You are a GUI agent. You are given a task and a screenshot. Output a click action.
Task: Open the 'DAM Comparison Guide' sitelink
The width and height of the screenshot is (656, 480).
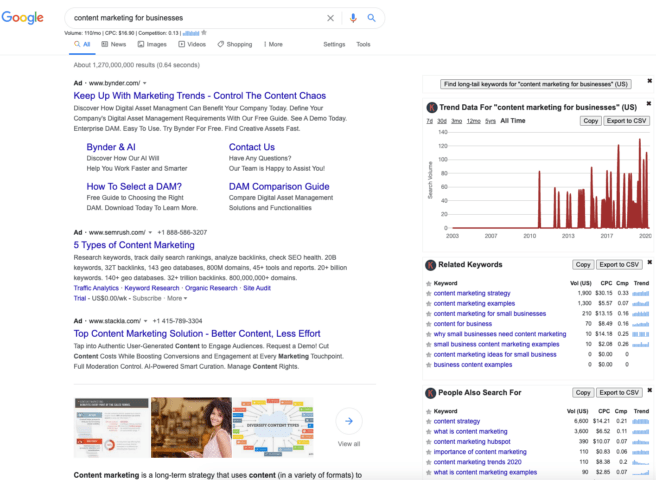click(279, 187)
